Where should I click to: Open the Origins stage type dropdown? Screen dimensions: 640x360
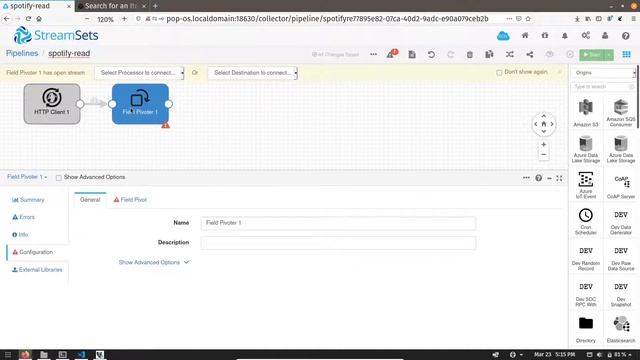[603, 73]
